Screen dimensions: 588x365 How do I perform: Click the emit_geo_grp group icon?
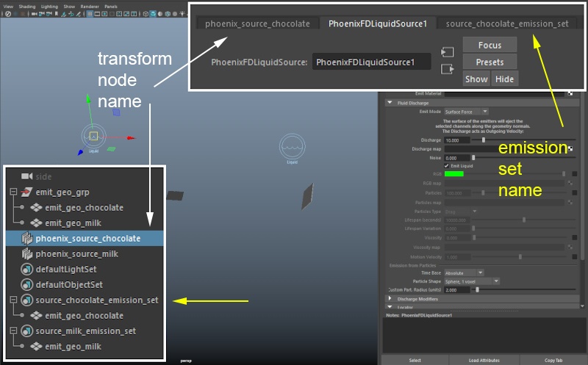click(x=26, y=192)
